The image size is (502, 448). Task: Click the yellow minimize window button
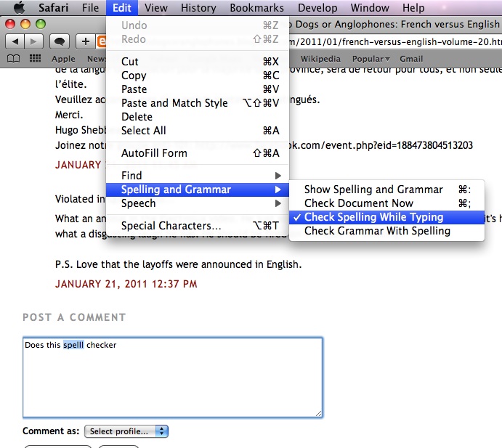(25, 24)
